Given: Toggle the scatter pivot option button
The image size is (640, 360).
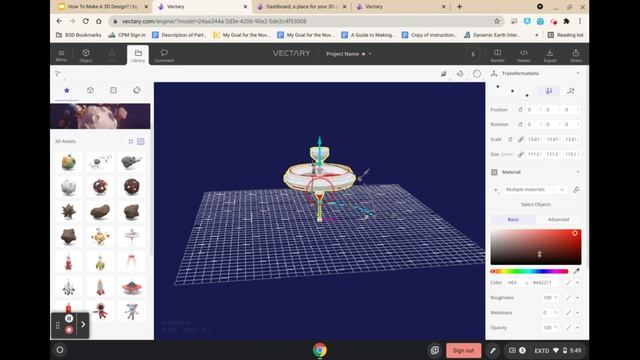Looking at the screenshot, I should [x=571, y=91].
